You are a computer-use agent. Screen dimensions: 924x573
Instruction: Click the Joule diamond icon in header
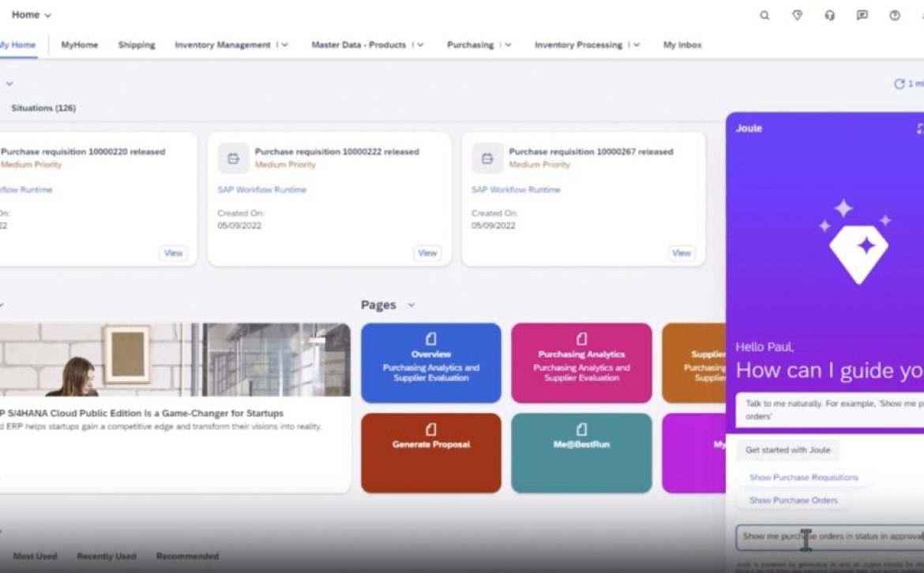797,15
